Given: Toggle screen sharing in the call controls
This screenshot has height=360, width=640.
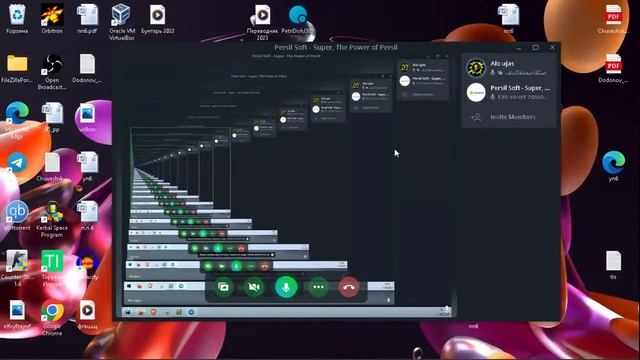Looking at the screenshot, I should pos(223,287).
